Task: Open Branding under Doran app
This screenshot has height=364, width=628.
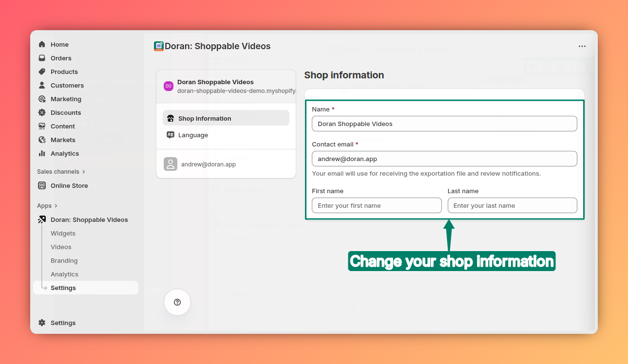Action: [64, 260]
